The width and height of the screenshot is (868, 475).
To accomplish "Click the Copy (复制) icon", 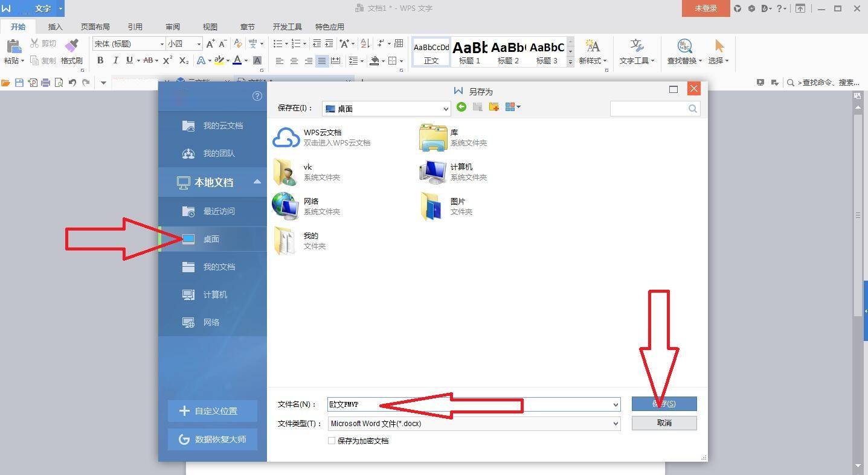I will click(x=34, y=60).
